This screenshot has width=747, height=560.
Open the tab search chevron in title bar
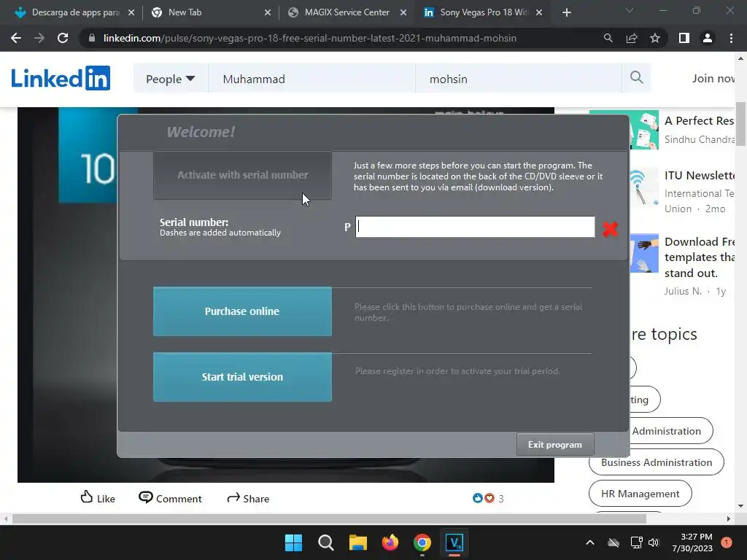click(x=630, y=10)
